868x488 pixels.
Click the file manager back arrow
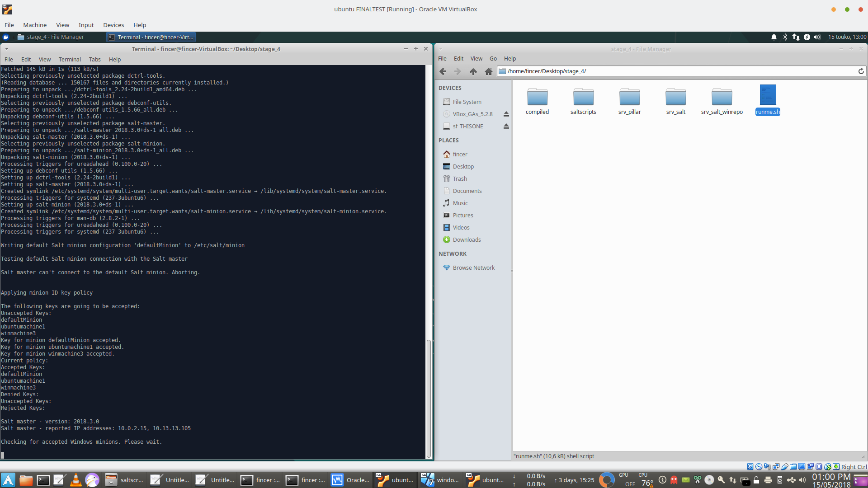[x=443, y=71]
